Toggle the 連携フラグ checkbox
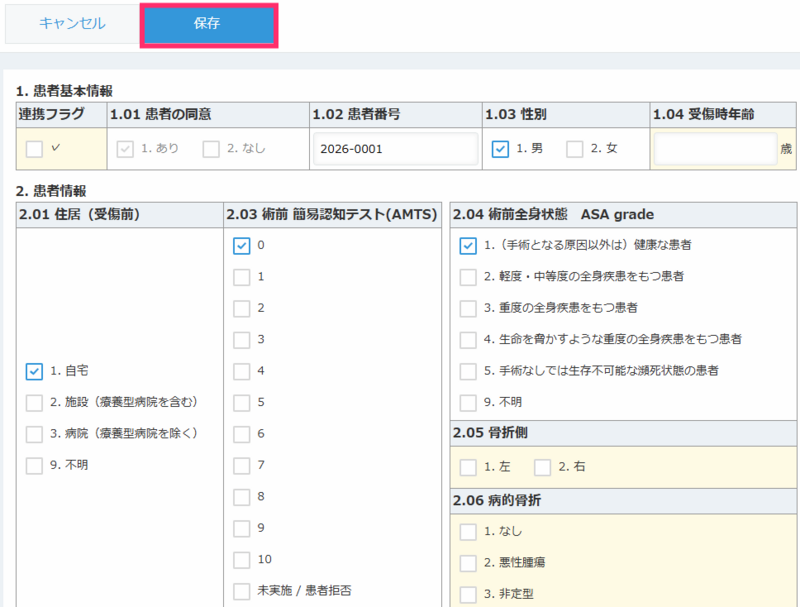 [34, 149]
